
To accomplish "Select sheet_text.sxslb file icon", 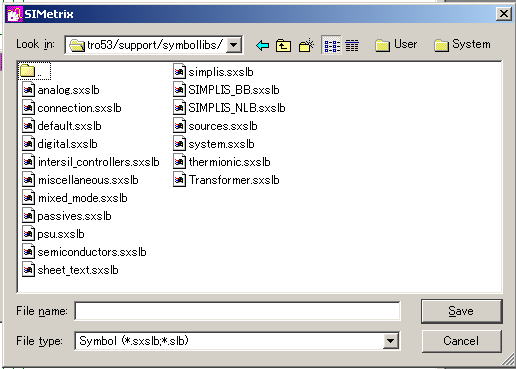I will (x=28, y=270).
